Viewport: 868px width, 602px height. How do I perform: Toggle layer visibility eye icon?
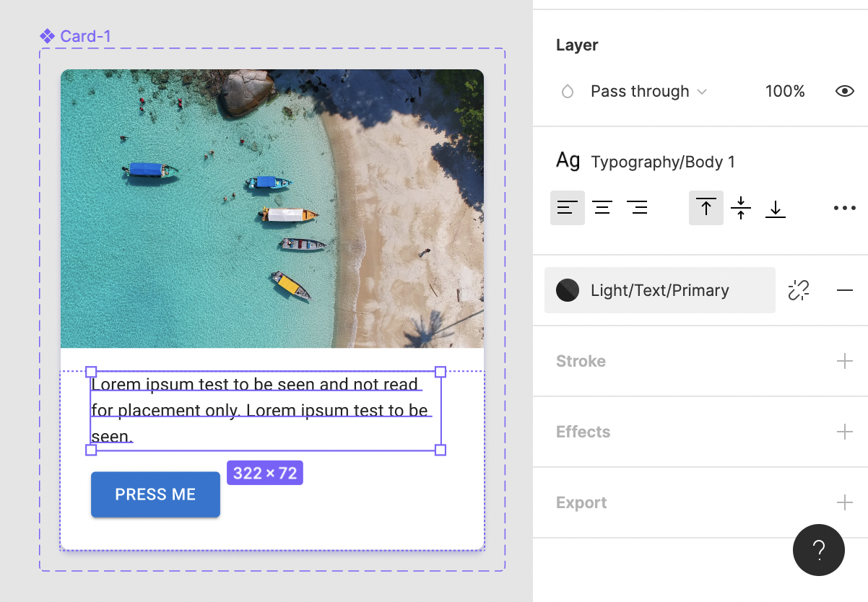[x=845, y=92]
